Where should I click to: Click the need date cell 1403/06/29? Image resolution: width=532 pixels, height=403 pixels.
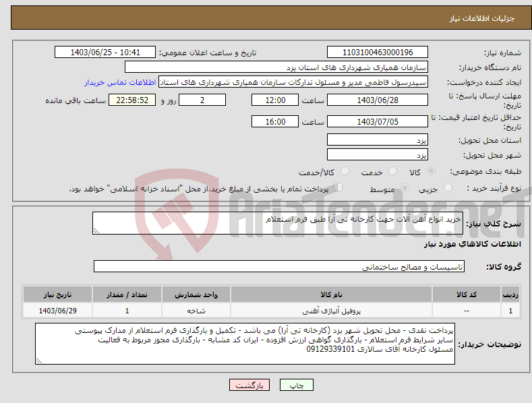pyautogui.click(x=58, y=311)
